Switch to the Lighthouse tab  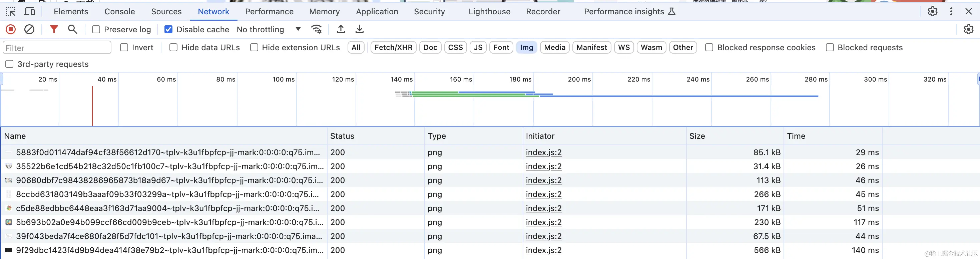coord(489,11)
